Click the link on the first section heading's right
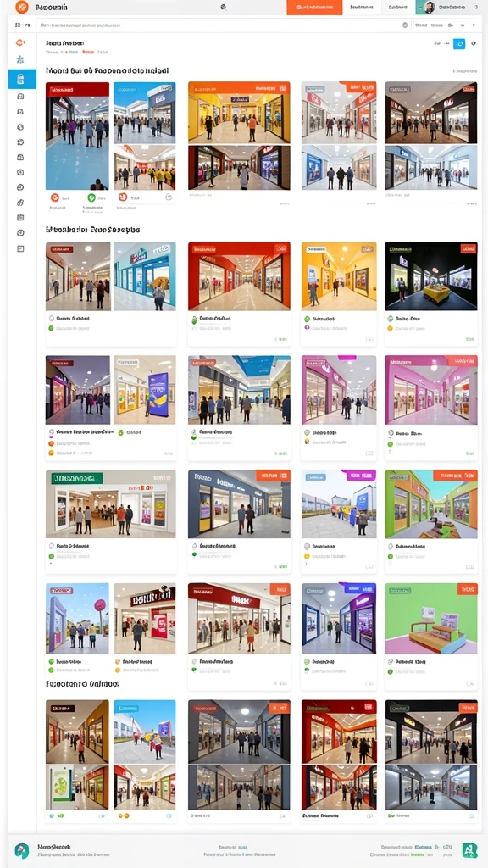This screenshot has height=868, width=488. [x=465, y=71]
